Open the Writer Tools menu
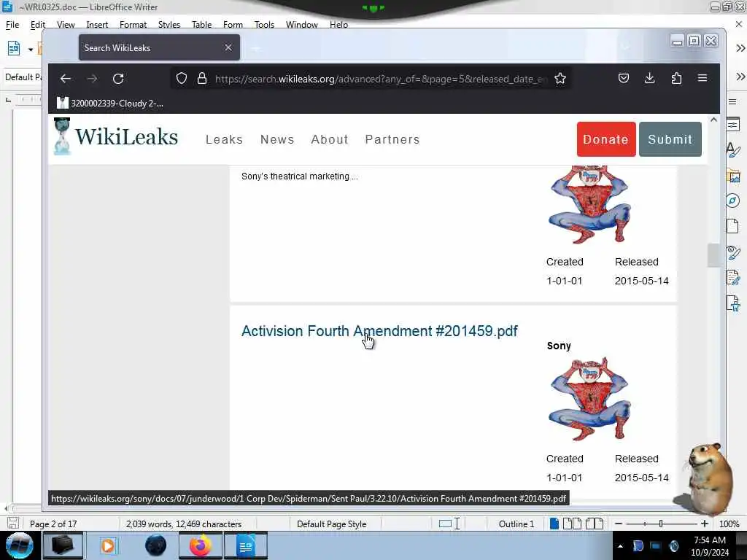The height and width of the screenshot is (560, 747). point(264,25)
